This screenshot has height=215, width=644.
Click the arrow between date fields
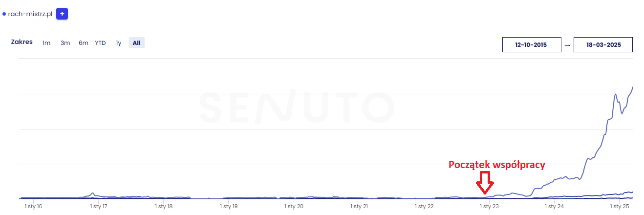567,45
